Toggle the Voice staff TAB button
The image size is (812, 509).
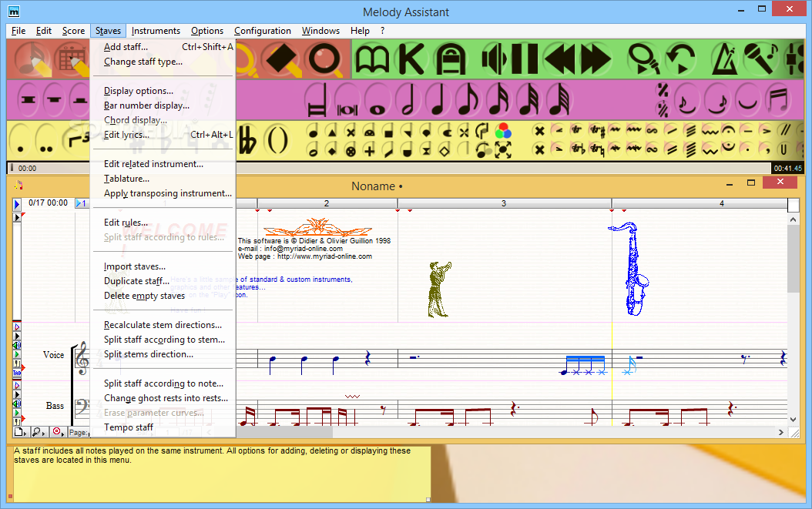pos(17,372)
